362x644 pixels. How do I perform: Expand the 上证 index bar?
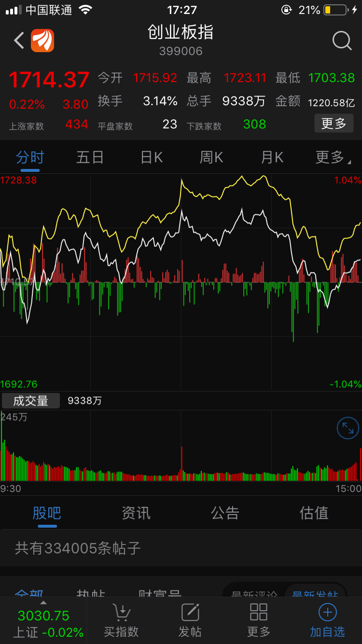[x=43, y=620]
